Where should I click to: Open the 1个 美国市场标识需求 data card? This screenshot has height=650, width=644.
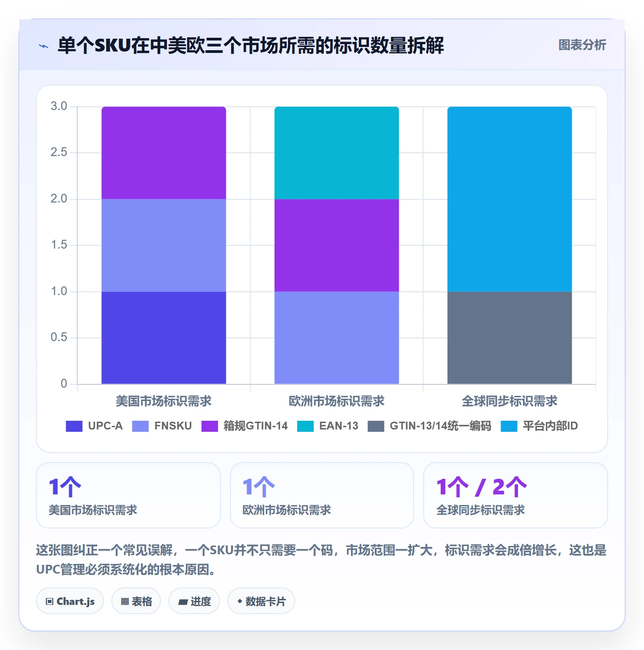(x=128, y=495)
